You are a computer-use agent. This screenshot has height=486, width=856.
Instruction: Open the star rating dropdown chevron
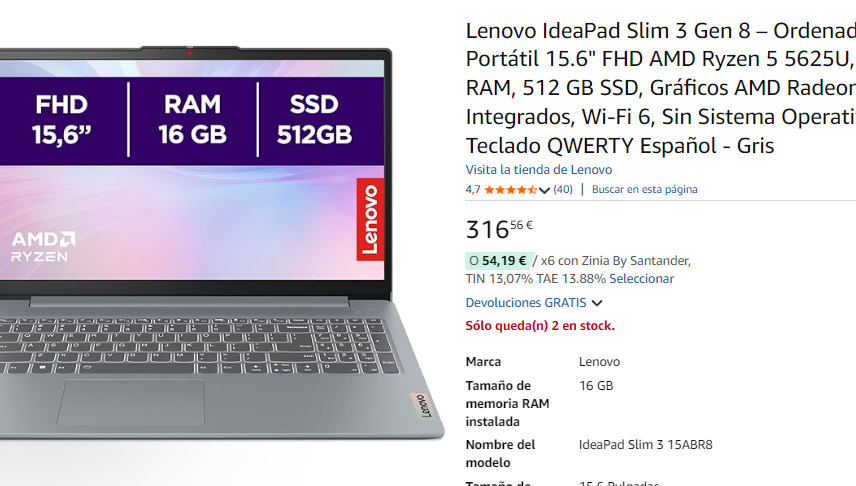[544, 190]
